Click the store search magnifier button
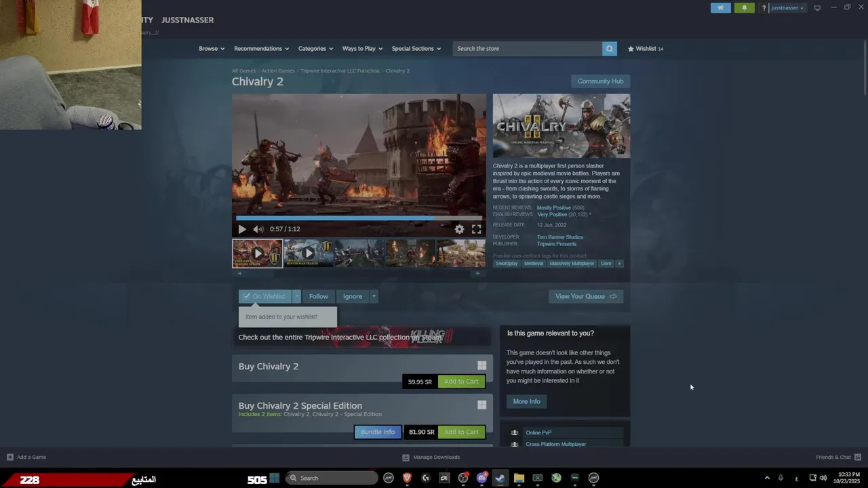This screenshot has height=488, width=868. (x=610, y=49)
